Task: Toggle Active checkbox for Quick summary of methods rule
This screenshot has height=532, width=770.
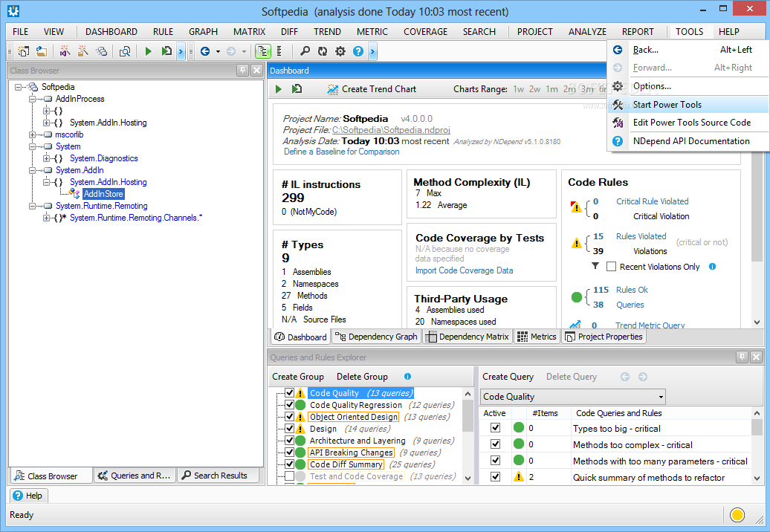Action: pyautogui.click(x=496, y=476)
